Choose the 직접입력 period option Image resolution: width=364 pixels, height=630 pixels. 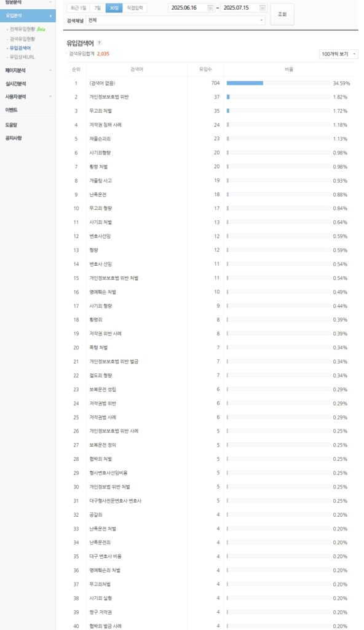click(x=135, y=8)
